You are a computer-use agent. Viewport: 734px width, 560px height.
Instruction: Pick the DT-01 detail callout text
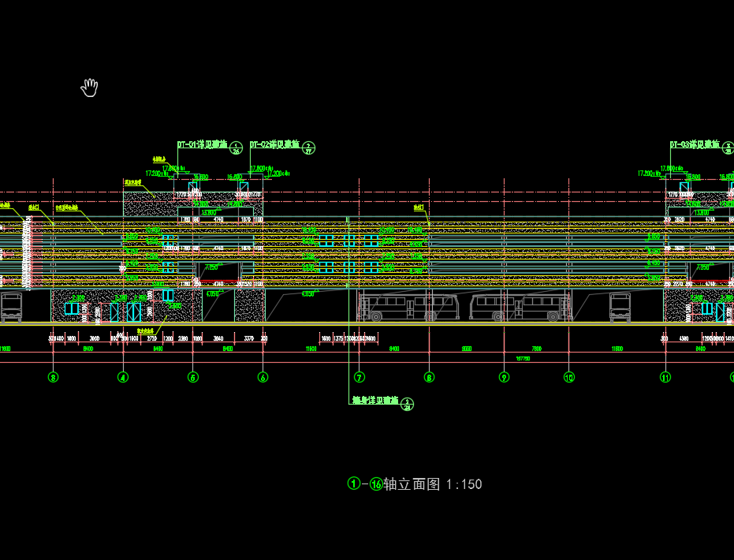tap(202, 144)
